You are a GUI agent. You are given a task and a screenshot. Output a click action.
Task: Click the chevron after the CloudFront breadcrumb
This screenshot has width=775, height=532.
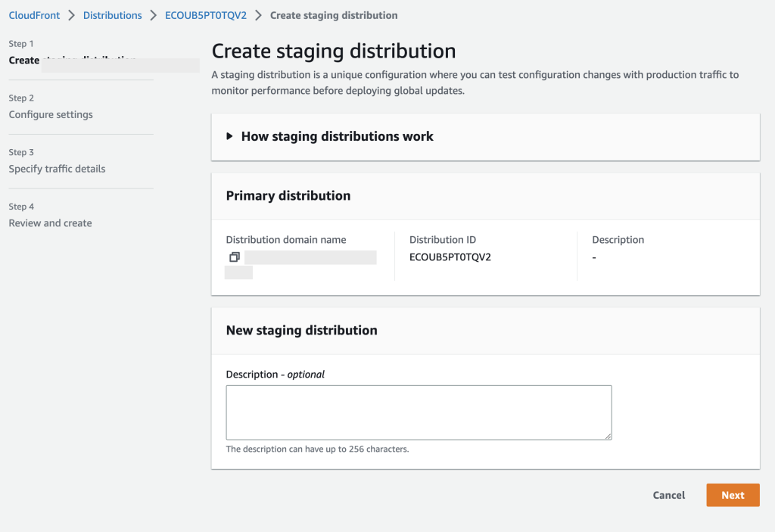coord(70,14)
